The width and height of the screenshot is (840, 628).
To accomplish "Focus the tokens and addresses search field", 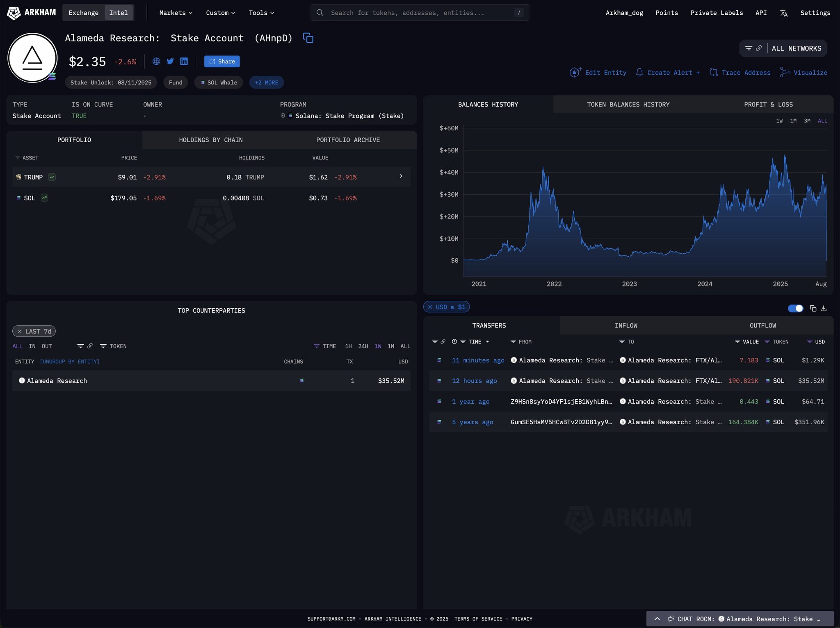I will [x=420, y=13].
